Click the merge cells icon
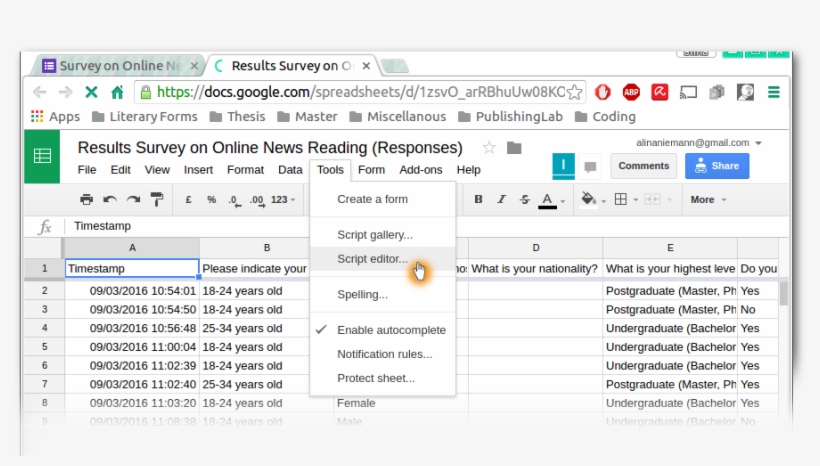 (652, 199)
